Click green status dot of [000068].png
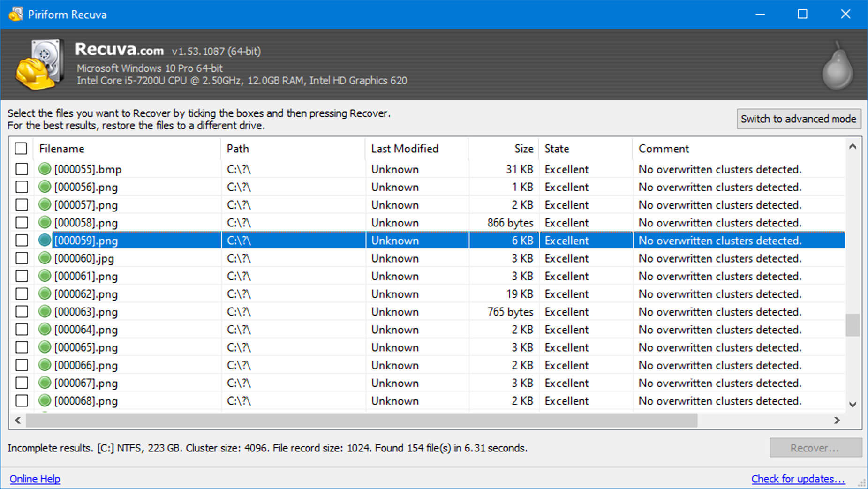 [45, 400]
